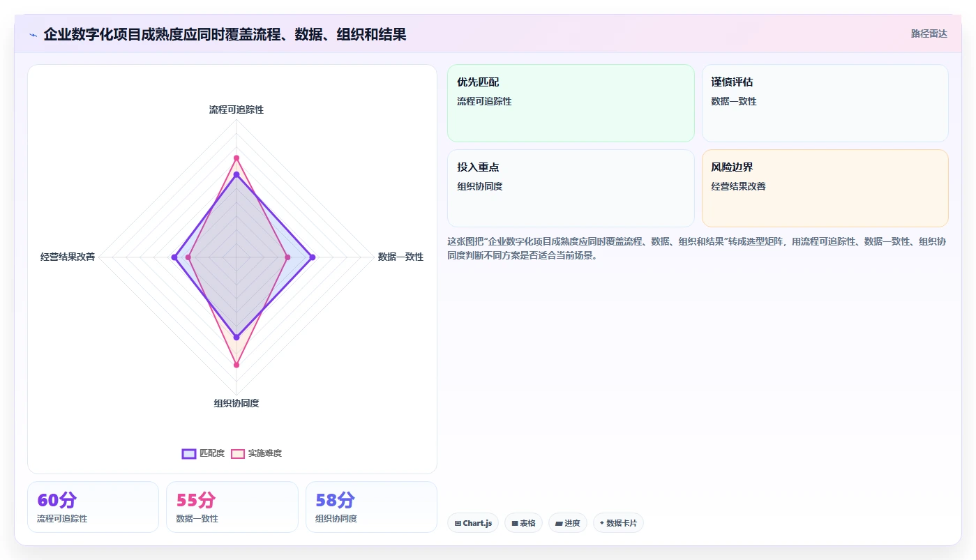Click the purple 匹配度 point on 流程可追踪性 axis
Image resolution: width=976 pixels, height=560 pixels.
(x=237, y=174)
